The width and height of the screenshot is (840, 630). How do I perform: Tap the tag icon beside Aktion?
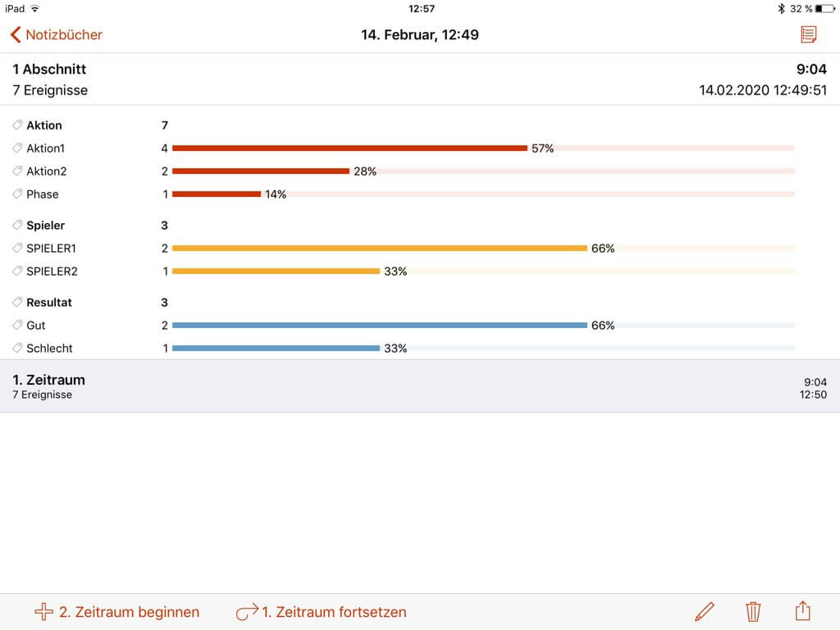tap(18, 125)
